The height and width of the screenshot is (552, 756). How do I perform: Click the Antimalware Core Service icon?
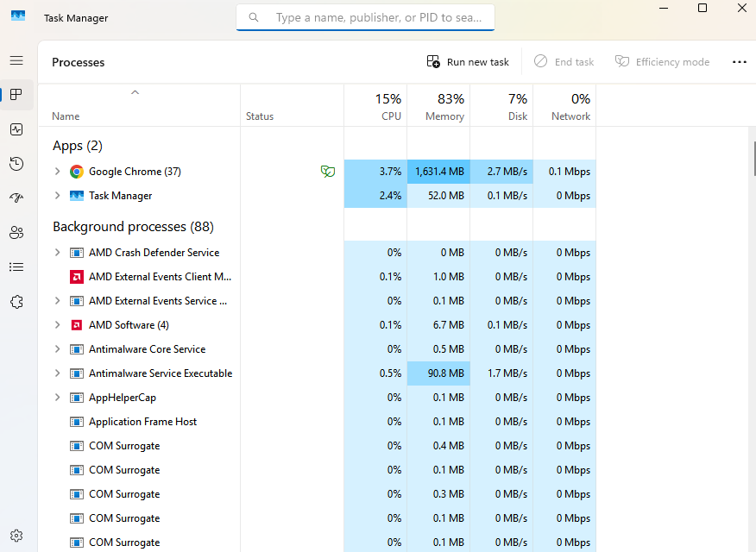(77, 349)
